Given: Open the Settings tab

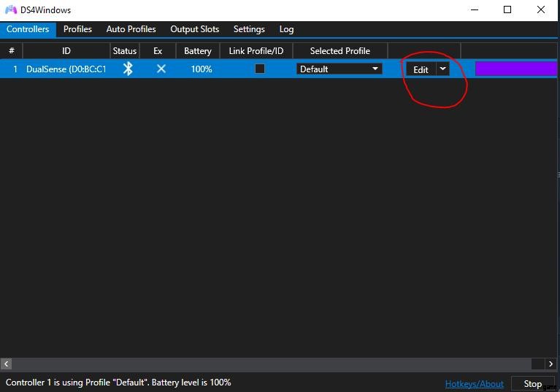Looking at the screenshot, I should [x=249, y=29].
